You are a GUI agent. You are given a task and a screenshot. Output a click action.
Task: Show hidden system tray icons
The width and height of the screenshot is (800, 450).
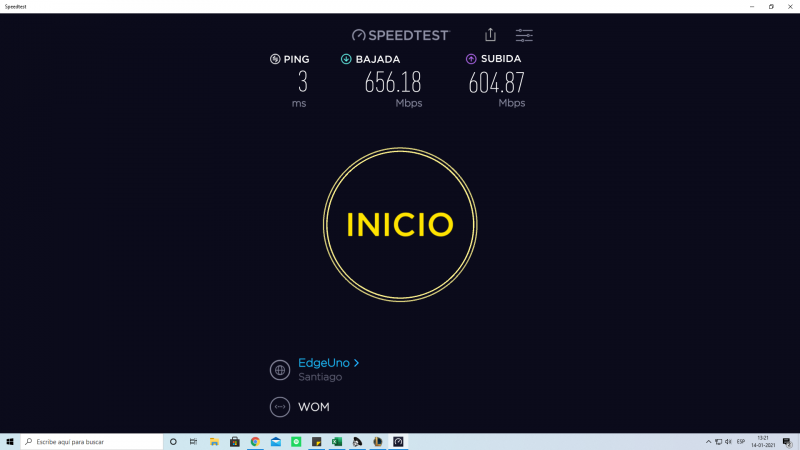click(708, 441)
